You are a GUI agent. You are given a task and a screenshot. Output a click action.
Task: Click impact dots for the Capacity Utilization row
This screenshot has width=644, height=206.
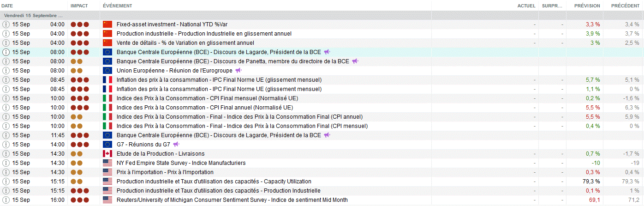(x=77, y=181)
